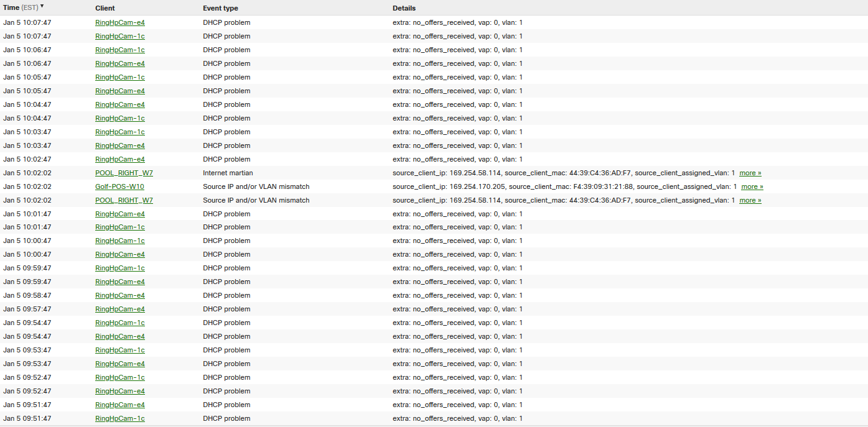Open POOL_RIGHT_W7 client in Internet martian row
Viewport: 868px width, 427px height.
pos(124,173)
